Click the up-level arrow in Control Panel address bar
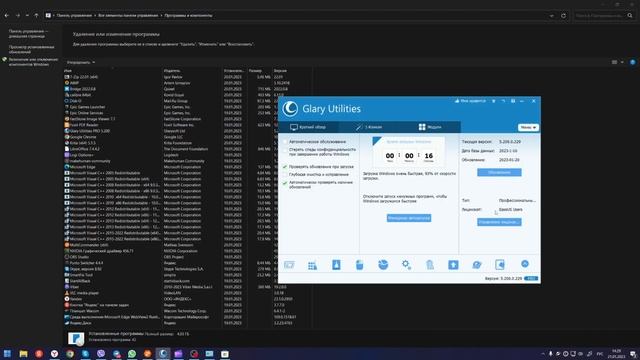This screenshot has height=360, width=640. tap(36, 16)
